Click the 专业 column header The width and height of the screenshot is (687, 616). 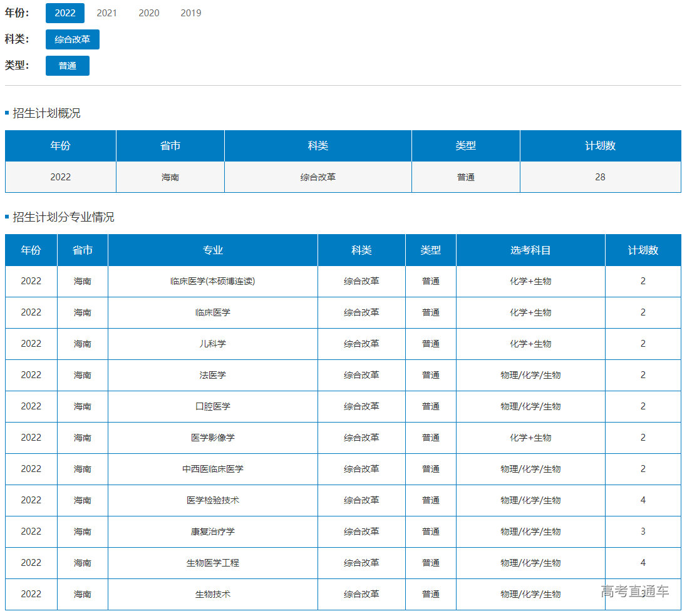click(x=213, y=250)
